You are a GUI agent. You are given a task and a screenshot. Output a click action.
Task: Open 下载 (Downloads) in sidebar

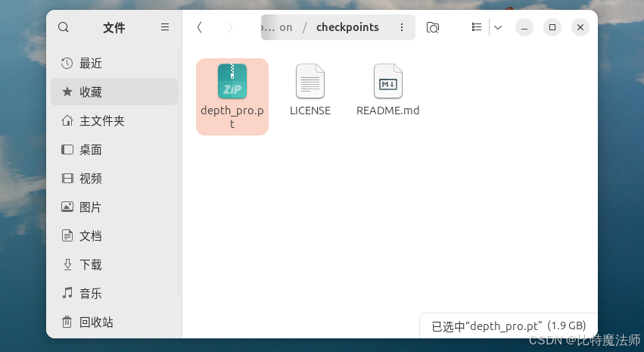click(x=114, y=264)
